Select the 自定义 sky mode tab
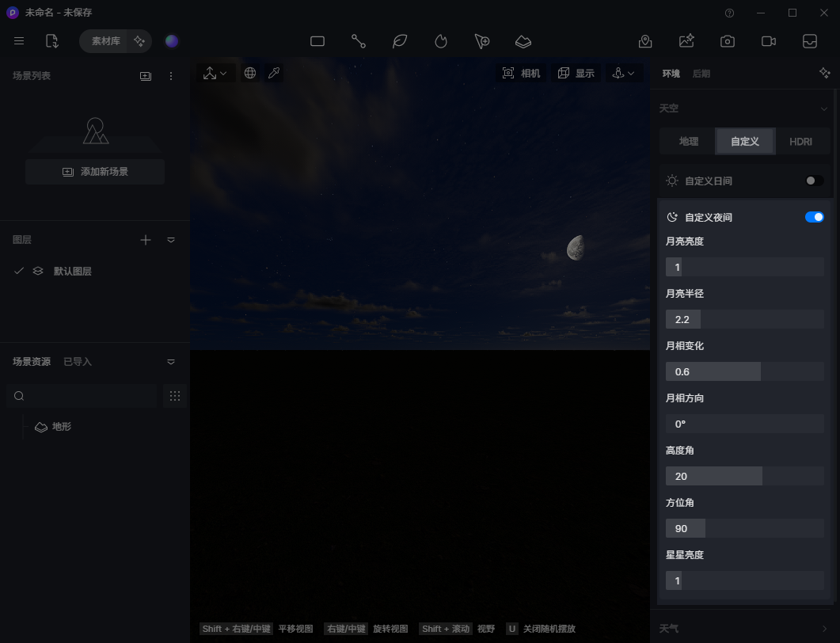 pyautogui.click(x=745, y=142)
